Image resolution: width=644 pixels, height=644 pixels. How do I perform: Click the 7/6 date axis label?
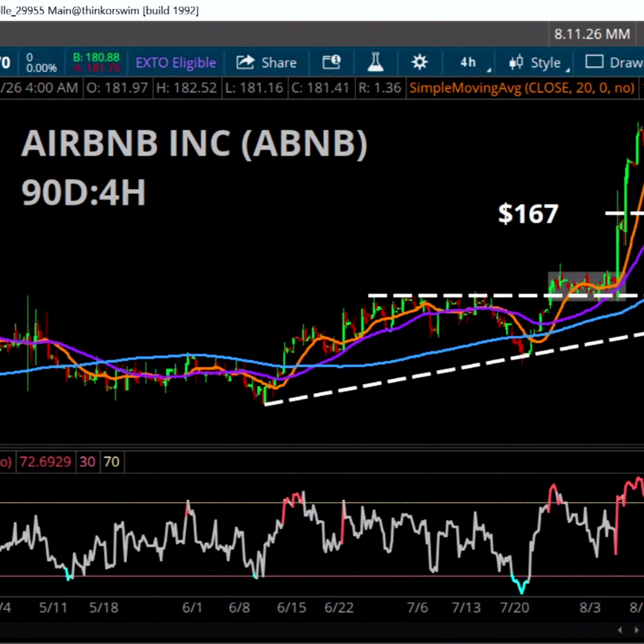click(417, 608)
